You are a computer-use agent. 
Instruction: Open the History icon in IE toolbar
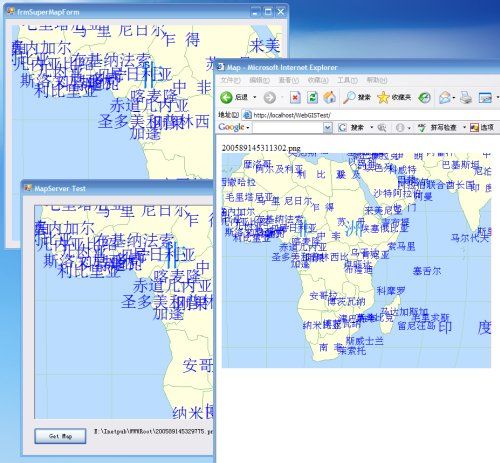[424, 97]
